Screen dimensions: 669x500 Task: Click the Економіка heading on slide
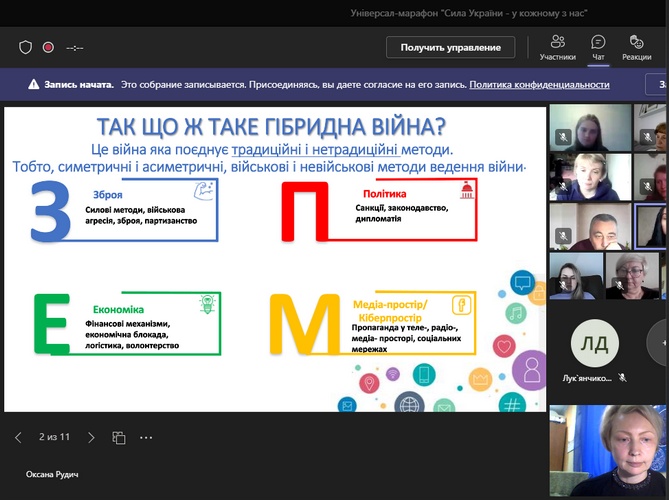[118, 309]
